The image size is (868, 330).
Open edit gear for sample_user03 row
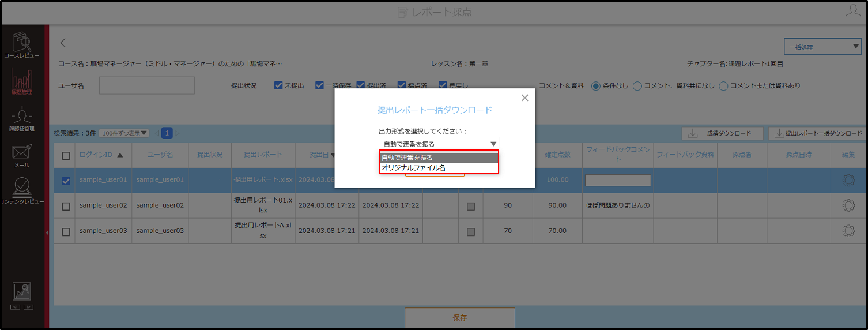coord(848,231)
